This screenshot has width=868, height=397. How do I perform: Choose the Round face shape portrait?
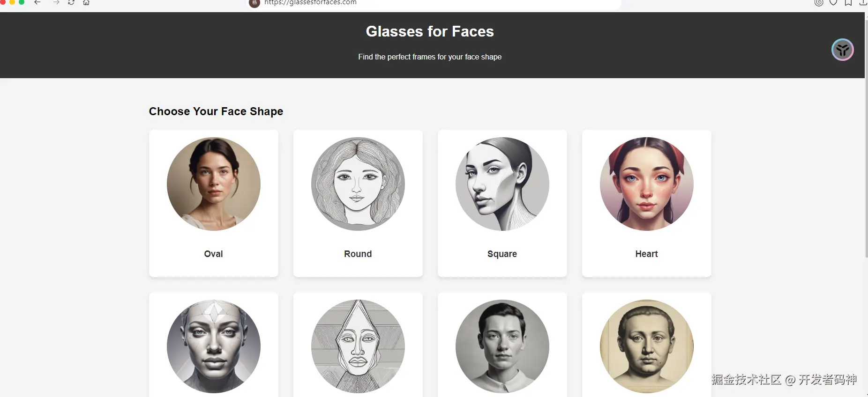[x=358, y=184]
